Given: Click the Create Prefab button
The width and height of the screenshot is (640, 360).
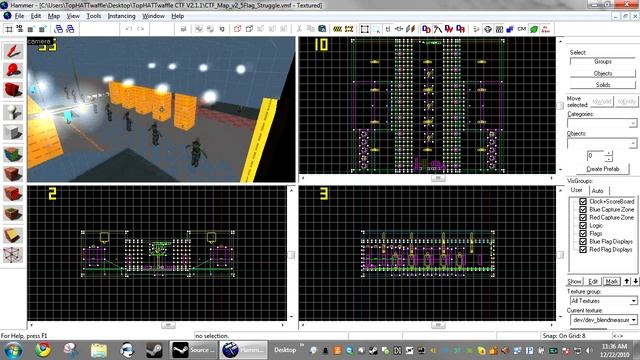Looking at the screenshot, I should 602,169.
